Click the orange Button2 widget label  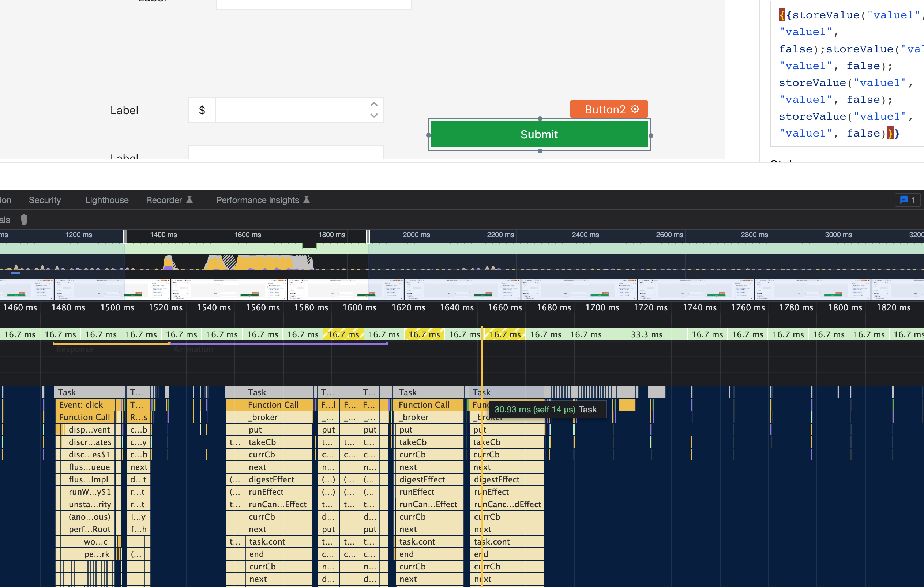[605, 109]
